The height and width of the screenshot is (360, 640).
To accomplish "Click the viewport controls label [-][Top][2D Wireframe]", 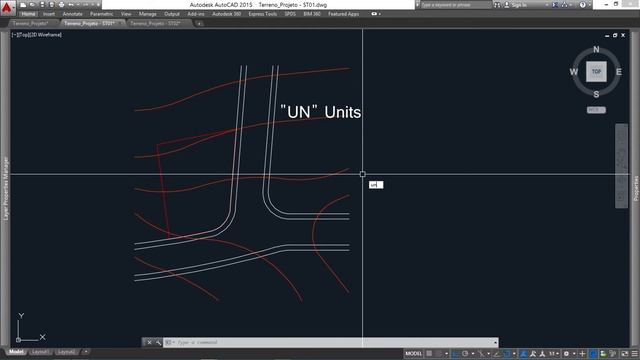I will (x=37, y=35).
